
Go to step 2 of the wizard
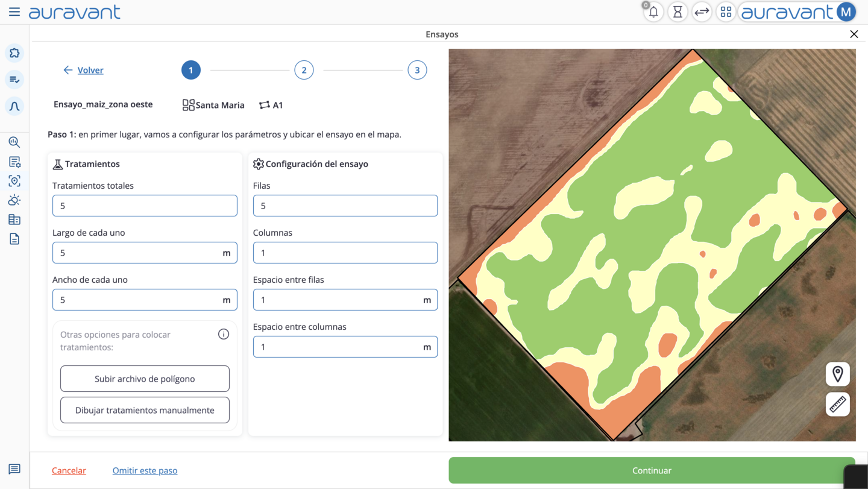tap(304, 70)
